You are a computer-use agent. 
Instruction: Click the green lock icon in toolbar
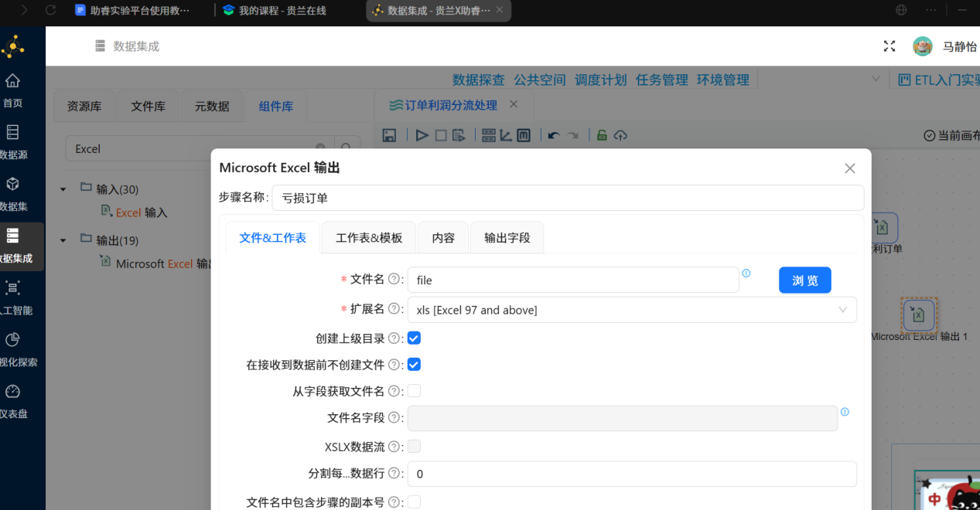point(602,135)
